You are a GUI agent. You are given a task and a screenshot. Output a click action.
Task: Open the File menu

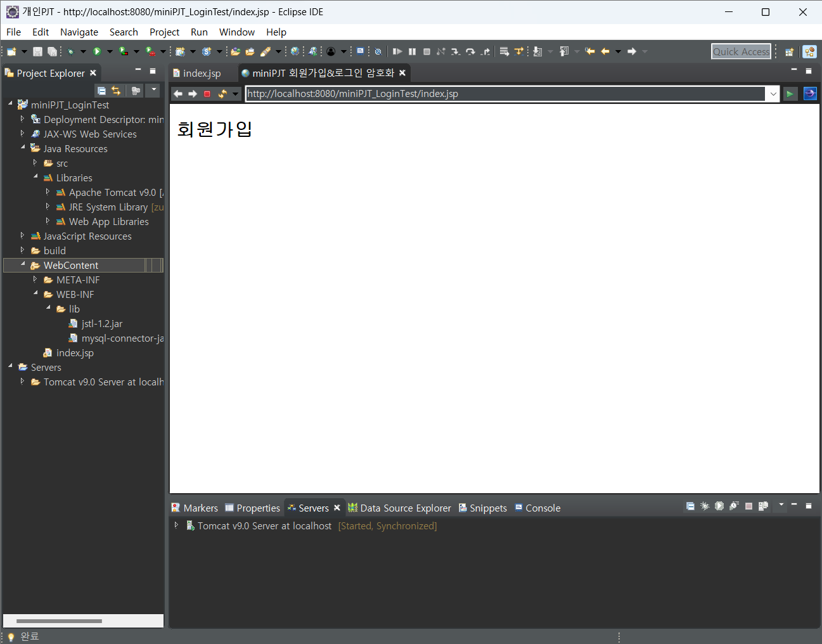click(13, 32)
